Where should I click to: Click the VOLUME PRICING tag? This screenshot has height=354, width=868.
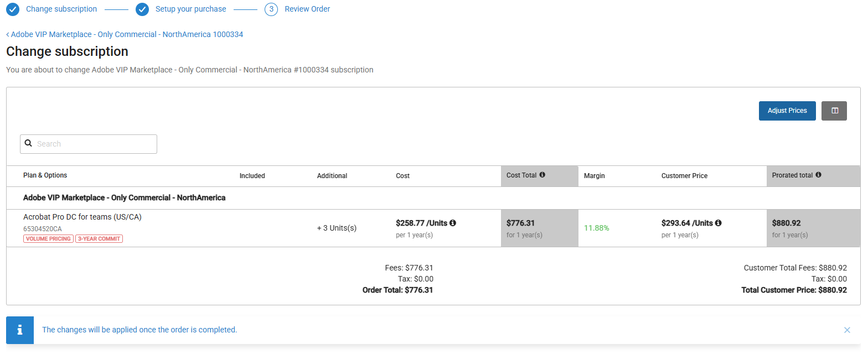click(x=48, y=239)
